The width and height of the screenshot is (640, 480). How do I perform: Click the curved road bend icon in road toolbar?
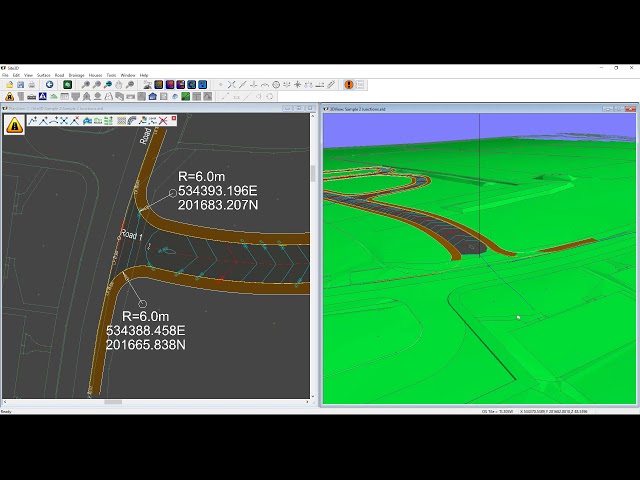point(132,120)
